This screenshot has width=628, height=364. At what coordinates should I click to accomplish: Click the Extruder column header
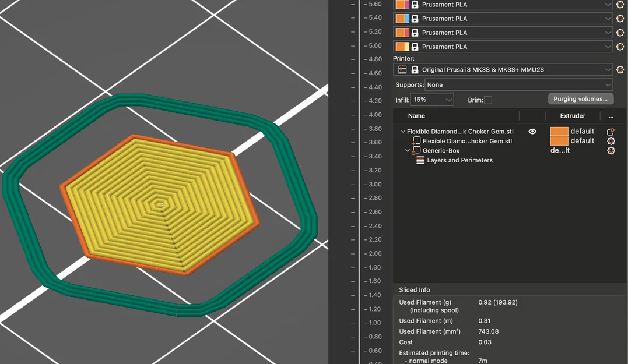point(573,115)
